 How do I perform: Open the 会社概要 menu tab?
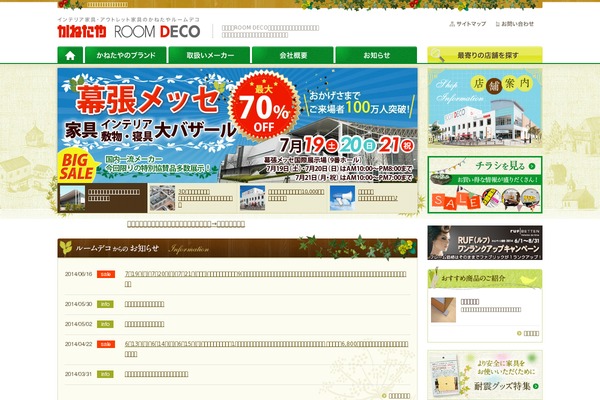pos(293,55)
